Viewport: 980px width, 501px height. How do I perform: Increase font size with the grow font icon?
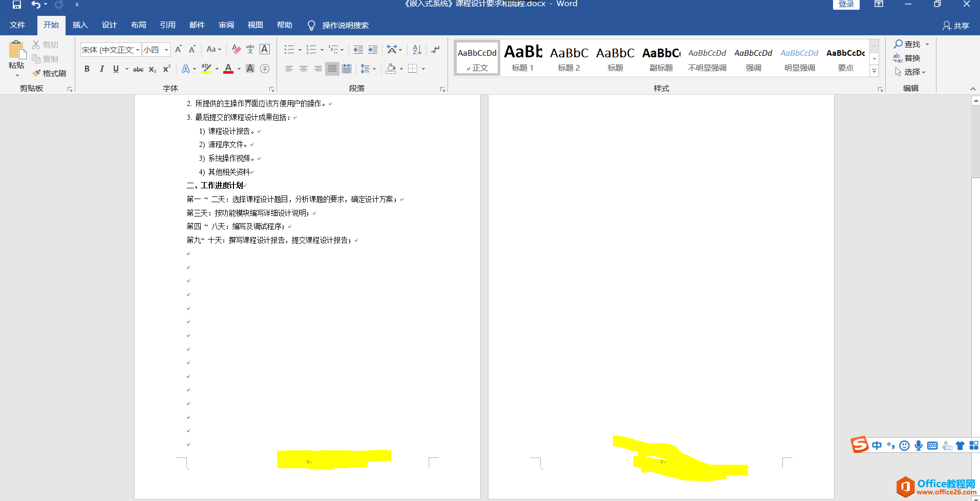[x=178, y=50]
